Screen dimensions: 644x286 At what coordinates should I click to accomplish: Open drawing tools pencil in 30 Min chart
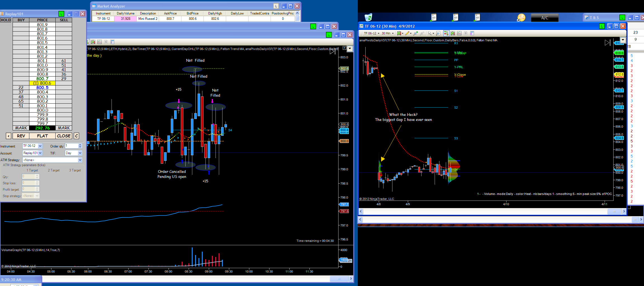pos(408,33)
